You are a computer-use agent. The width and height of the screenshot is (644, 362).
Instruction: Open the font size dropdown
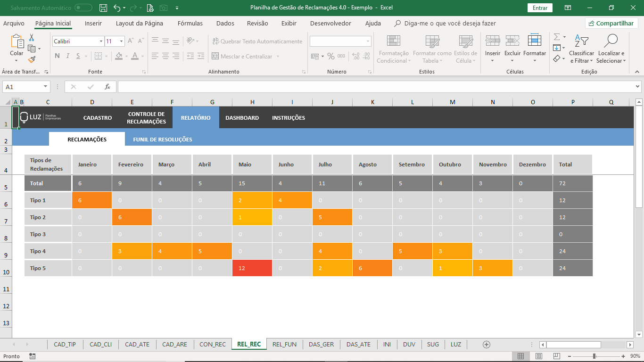point(121,41)
